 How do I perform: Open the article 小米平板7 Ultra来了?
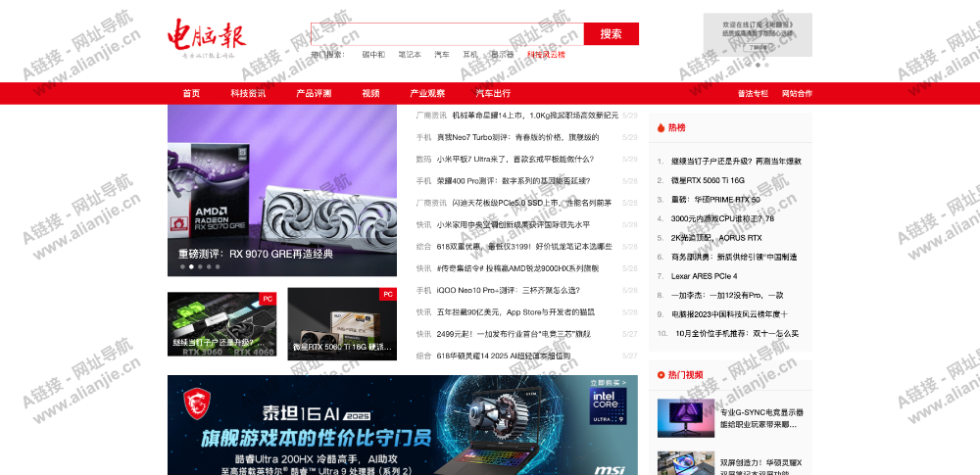tap(515, 160)
